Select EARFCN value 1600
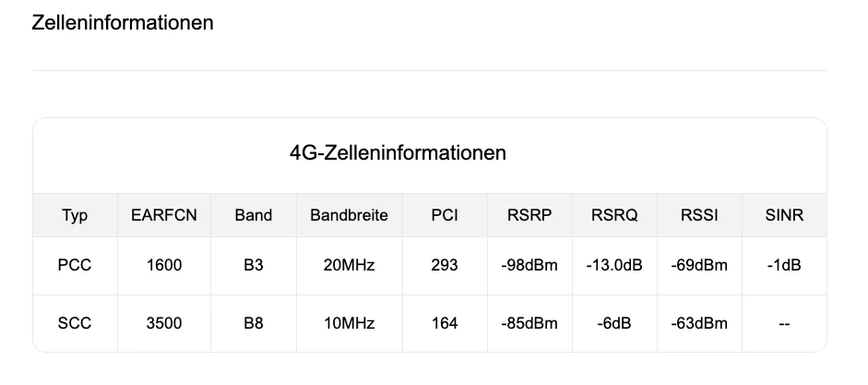This screenshot has width=868, height=385. [164, 265]
